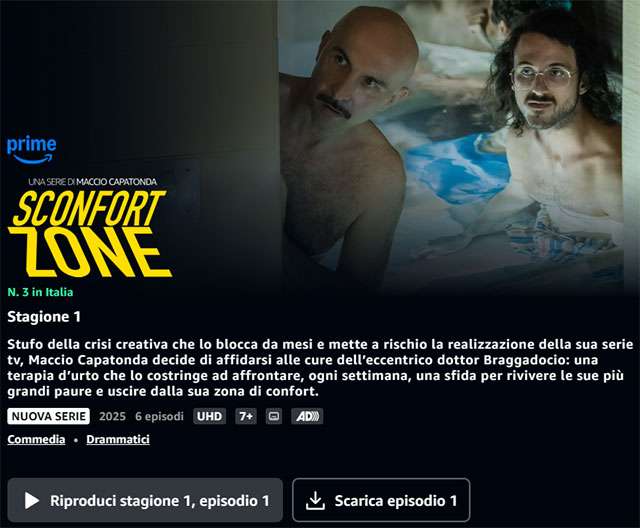The width and height of the screenshot is (640, 528).
Task: Click the 7+ age rating badge
Action: [x=246, y=416]
